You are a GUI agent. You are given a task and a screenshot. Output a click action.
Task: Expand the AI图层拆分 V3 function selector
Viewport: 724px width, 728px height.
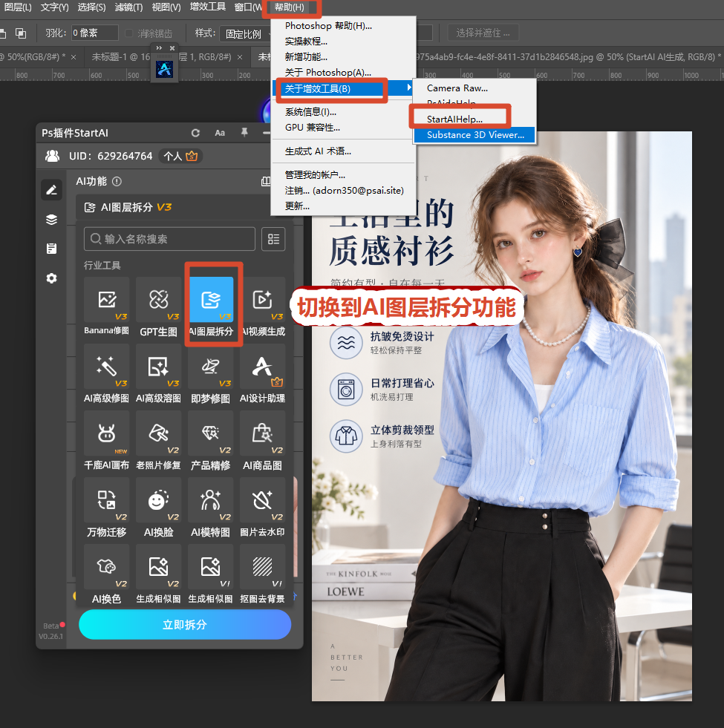[173, 207]
